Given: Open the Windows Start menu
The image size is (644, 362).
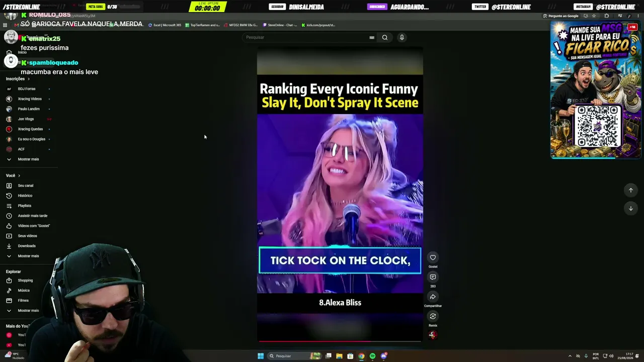Looking at the screenshot, I should [x=261, y=356].
